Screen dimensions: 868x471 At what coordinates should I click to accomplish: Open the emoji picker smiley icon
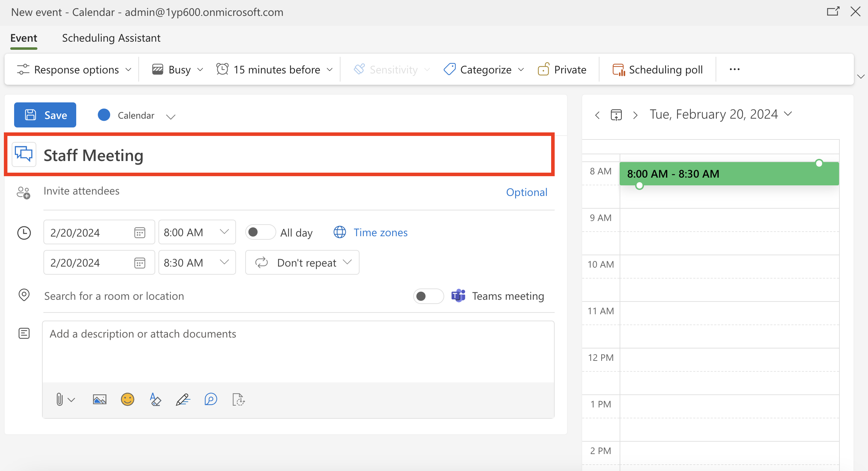tap(127, 400)
